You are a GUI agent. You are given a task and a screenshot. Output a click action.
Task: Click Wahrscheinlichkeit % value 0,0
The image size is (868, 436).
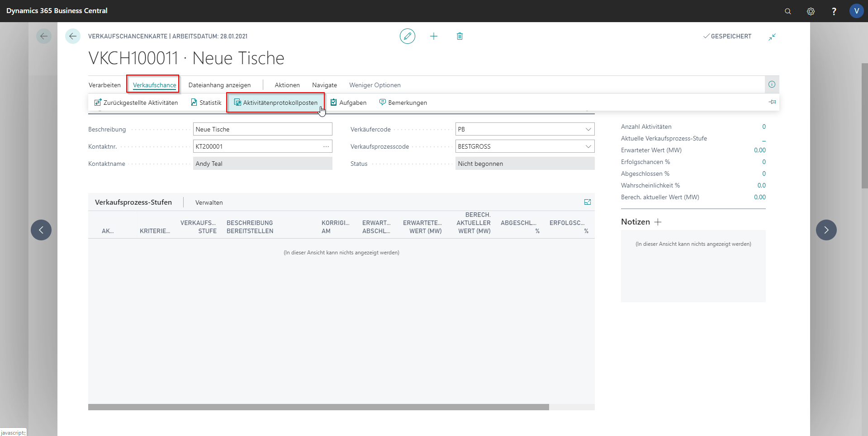(762, 185)
